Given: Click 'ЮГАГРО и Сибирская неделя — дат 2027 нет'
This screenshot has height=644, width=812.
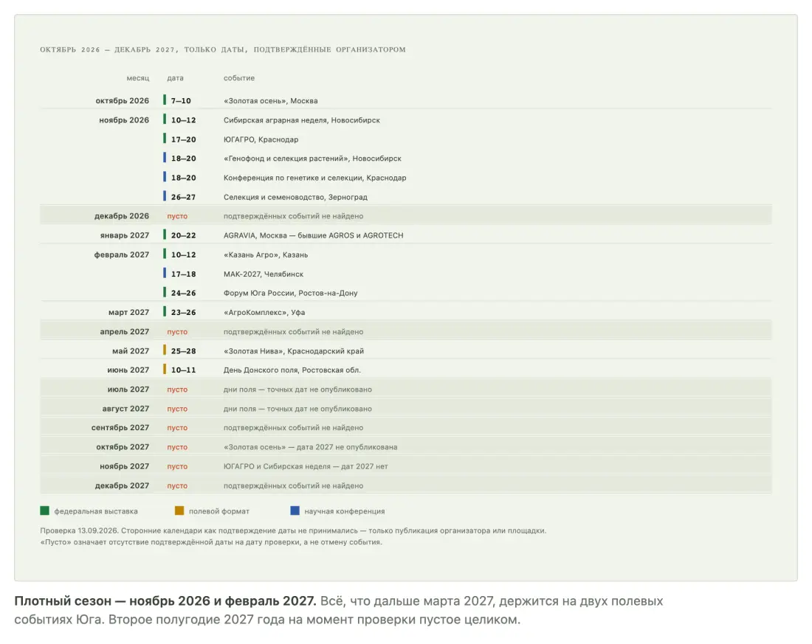Looking at the screenshot, I should tap(306, 466).
